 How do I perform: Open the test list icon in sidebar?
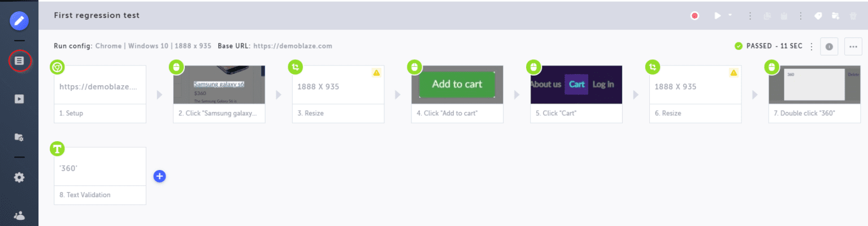click(19, 60)
